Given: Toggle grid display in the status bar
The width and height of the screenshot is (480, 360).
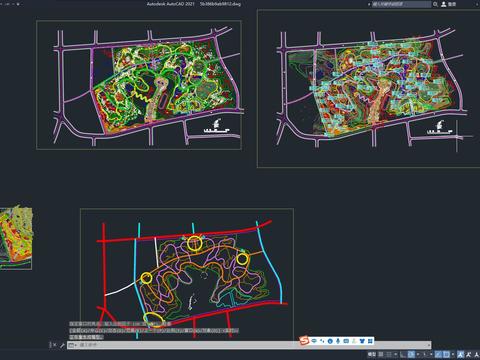Looking at the screenshot, I should tap(381, 354).
